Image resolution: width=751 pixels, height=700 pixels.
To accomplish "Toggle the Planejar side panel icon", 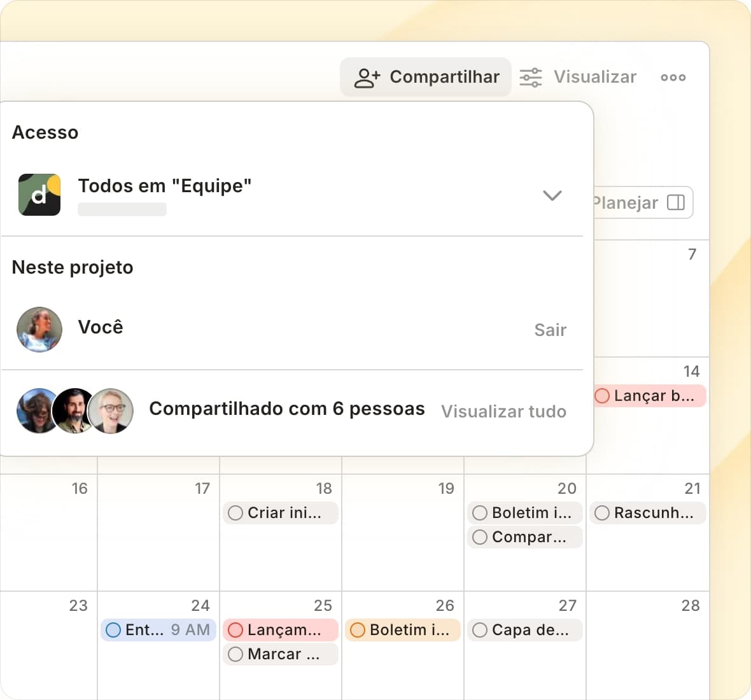I will (x=675, y=203).
